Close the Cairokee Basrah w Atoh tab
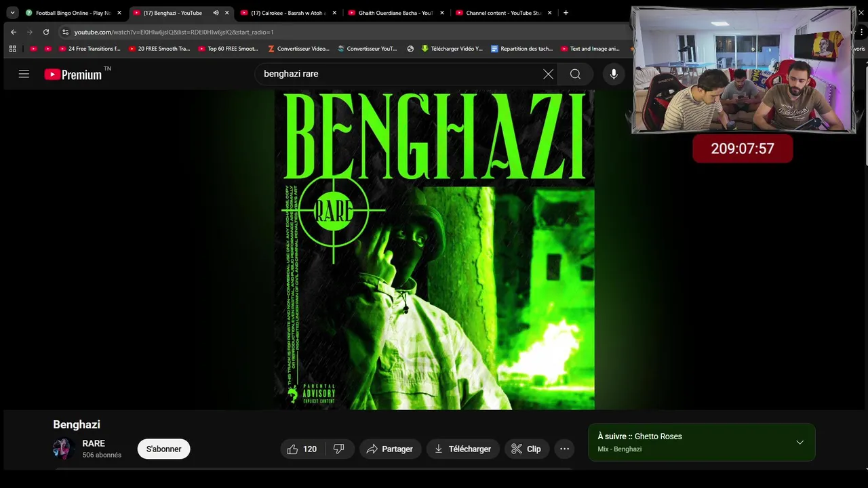 tap(334, 13)
